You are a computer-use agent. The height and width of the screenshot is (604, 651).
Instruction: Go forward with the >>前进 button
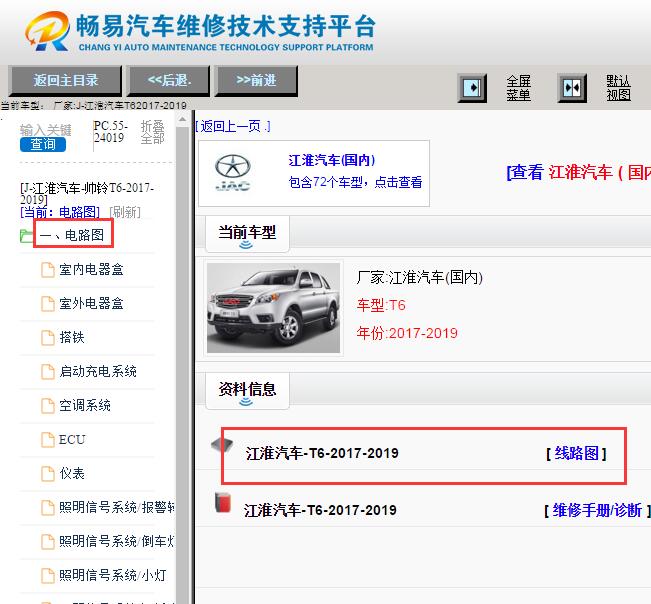point(256,81)
